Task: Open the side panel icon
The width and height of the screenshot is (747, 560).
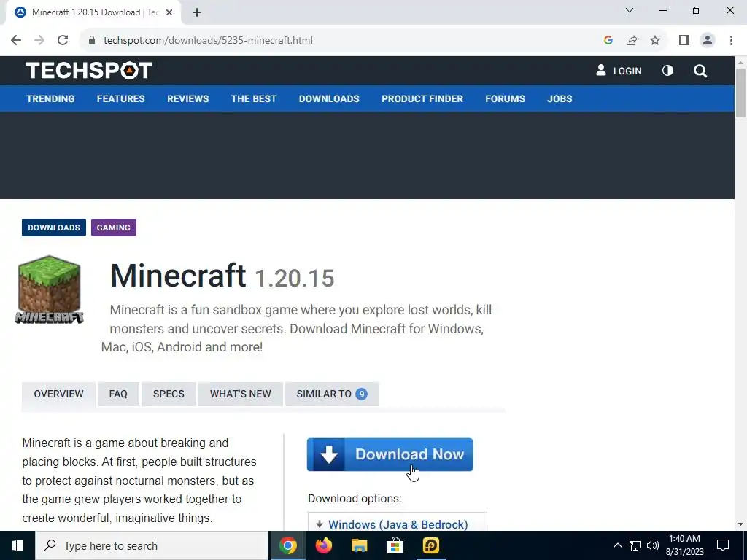Action: pyautogui.click(x=684, y=41)
